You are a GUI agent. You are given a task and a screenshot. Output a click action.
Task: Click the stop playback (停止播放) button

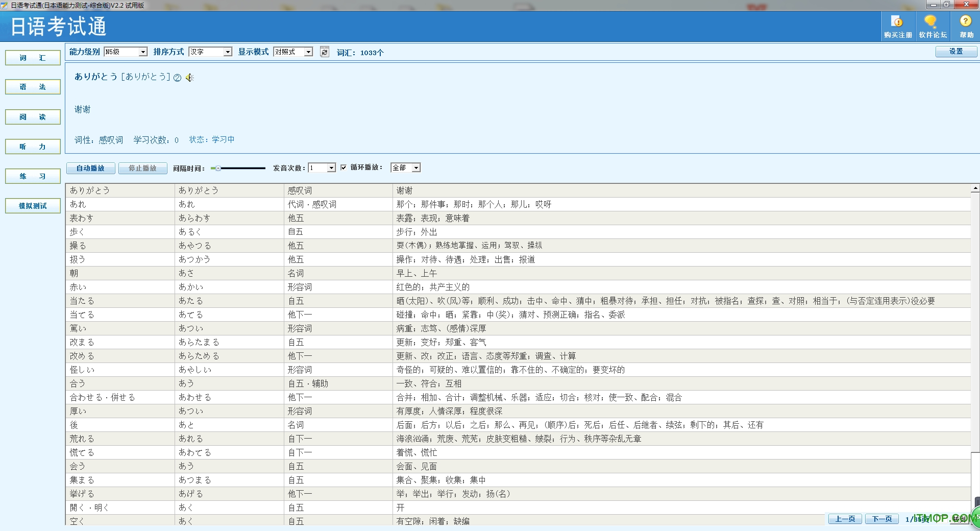(x=142, y=168)
